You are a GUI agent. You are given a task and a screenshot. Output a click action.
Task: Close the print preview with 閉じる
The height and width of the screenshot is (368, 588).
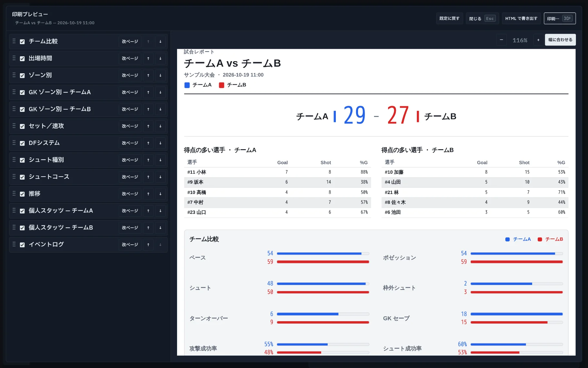point(482,18)
